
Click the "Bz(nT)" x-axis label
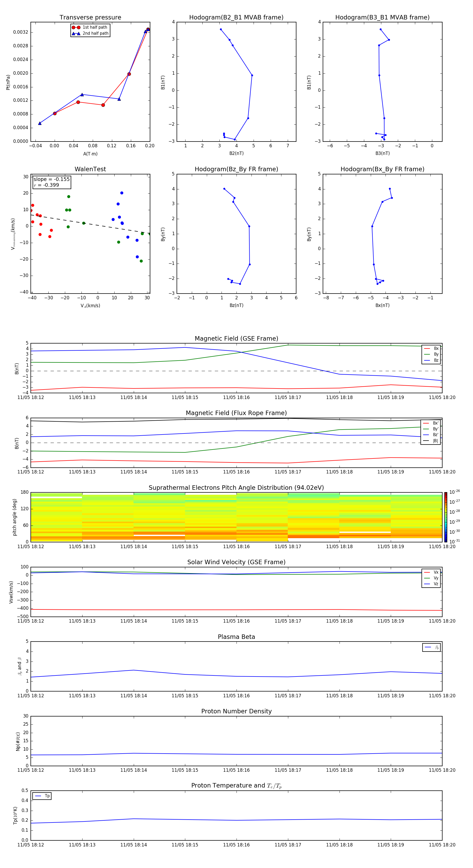tap(236, 305)
